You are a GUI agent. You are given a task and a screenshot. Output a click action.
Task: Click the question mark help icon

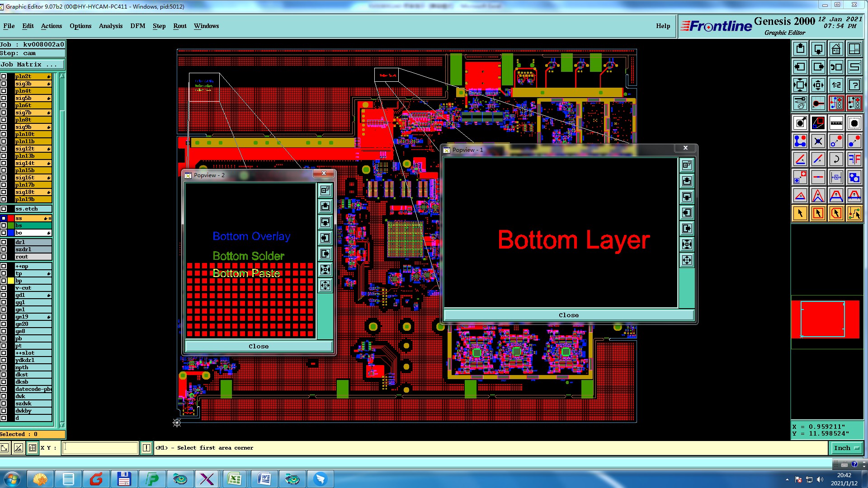[x=854, y=85]
